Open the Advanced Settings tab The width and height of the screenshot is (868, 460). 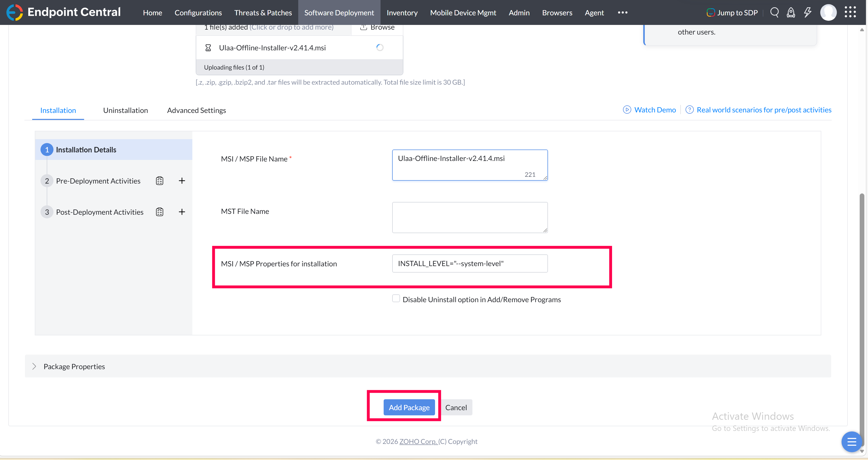pyautogui.click(x=196, y=110)
